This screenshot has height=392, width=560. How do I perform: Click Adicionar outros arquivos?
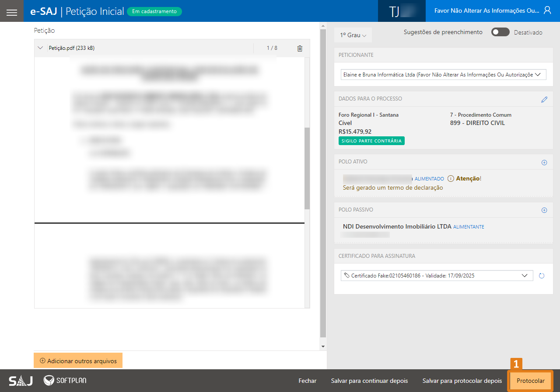[78, 361]
